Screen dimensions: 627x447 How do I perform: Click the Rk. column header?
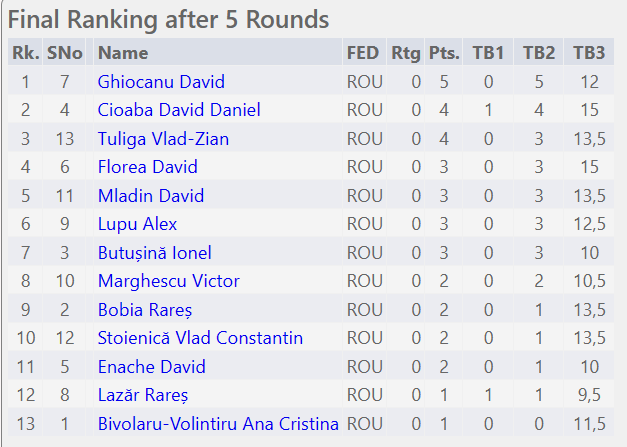click(25, 53)
